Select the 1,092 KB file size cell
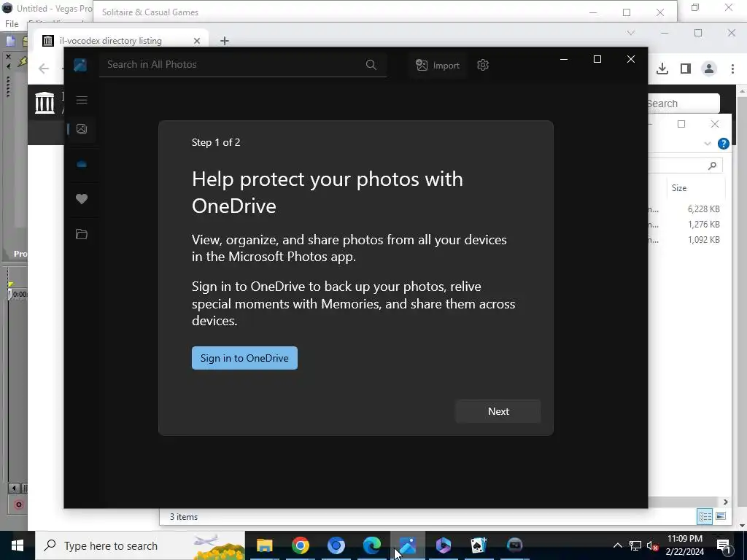 point(703,239)
